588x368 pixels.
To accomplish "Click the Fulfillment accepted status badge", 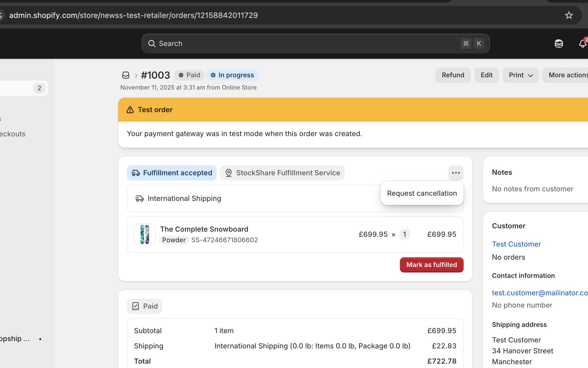I will [x=172, y=173].
